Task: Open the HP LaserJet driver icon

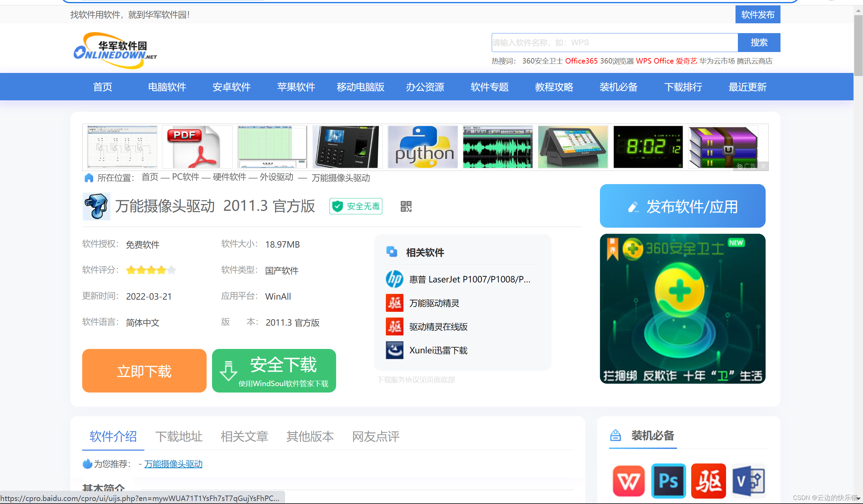Action: [394, 279]
